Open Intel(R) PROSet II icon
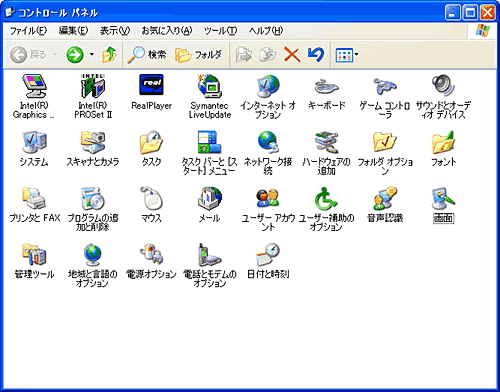Image resolution: width=500 pixels, height=392 pixels. point(92,86)
